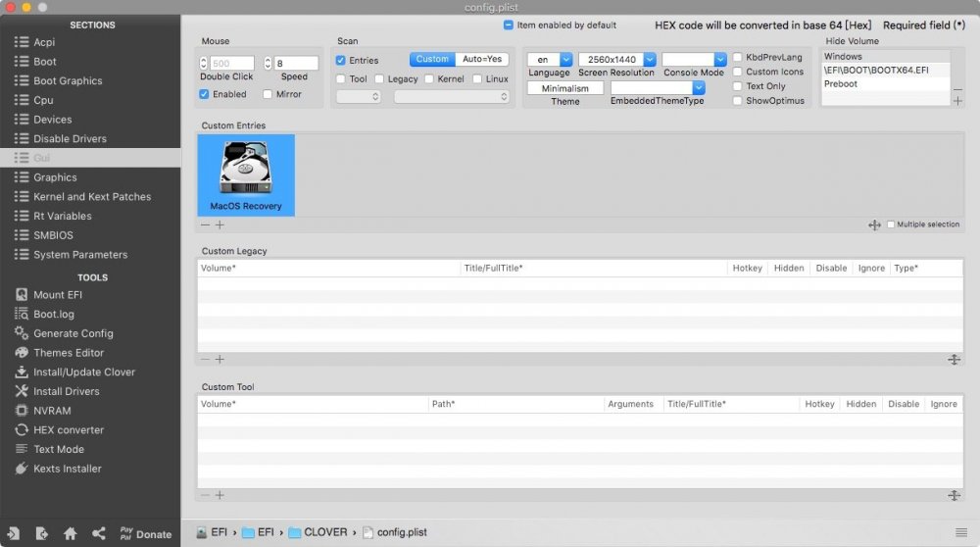The height and width of the screenshot is (547, 980).
Task: Click the PayPal Donate button
Action: pos(146,534)
